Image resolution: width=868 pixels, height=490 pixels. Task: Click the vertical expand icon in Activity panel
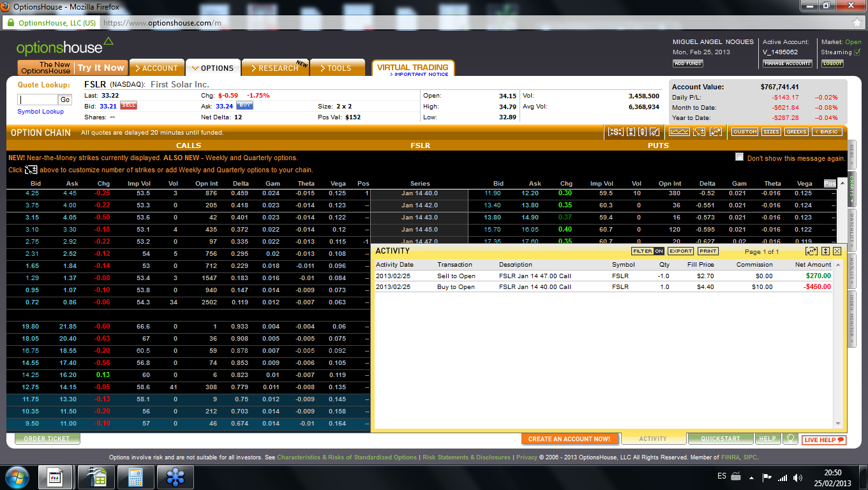coord(825,251)
